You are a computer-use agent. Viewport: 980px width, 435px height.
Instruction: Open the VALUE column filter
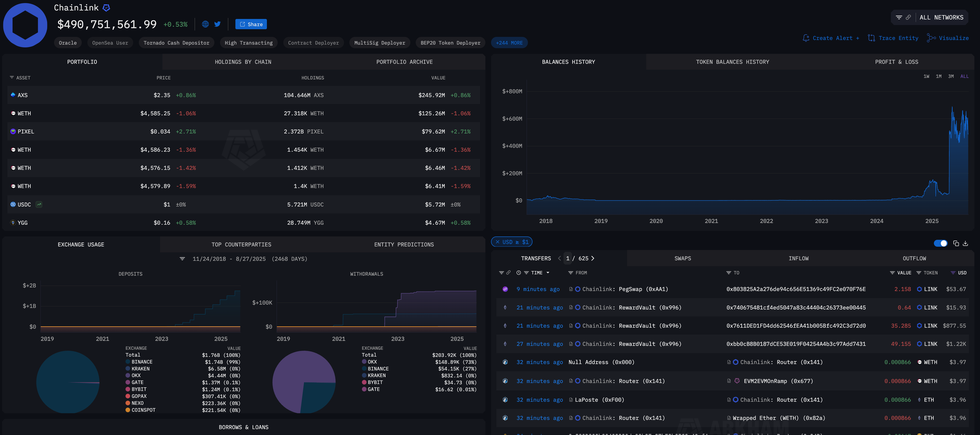click(892, 273)
